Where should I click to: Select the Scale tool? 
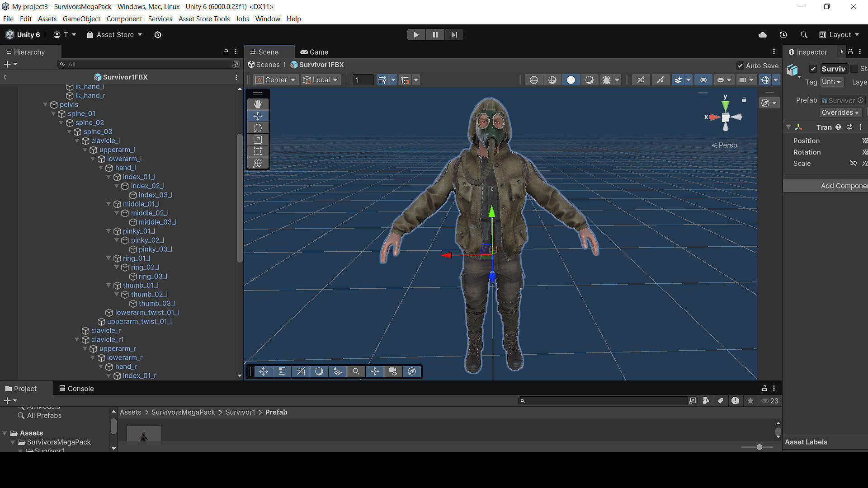pos(258,140)
